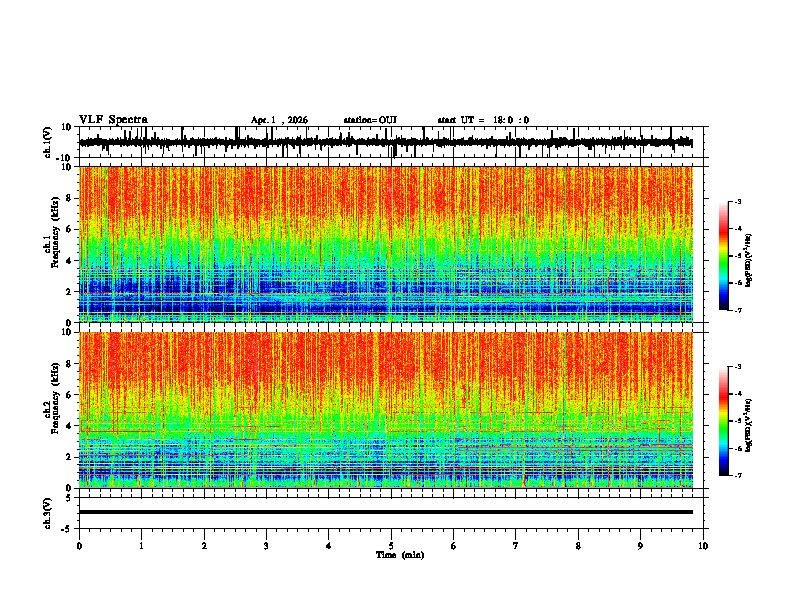792x612 pixels.
Task: Click the ch.1 color bar log(PSD) label
Action: [749, 261]
